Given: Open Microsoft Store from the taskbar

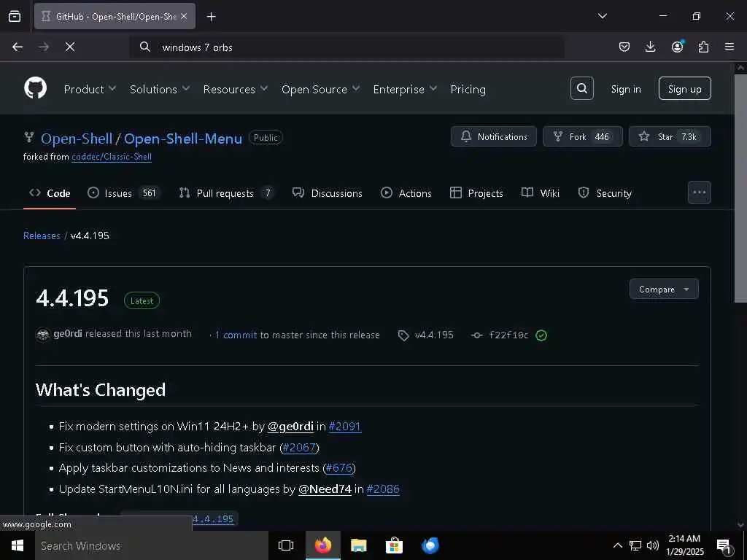Looking at the screenshot, I should [x=394, y=545].
